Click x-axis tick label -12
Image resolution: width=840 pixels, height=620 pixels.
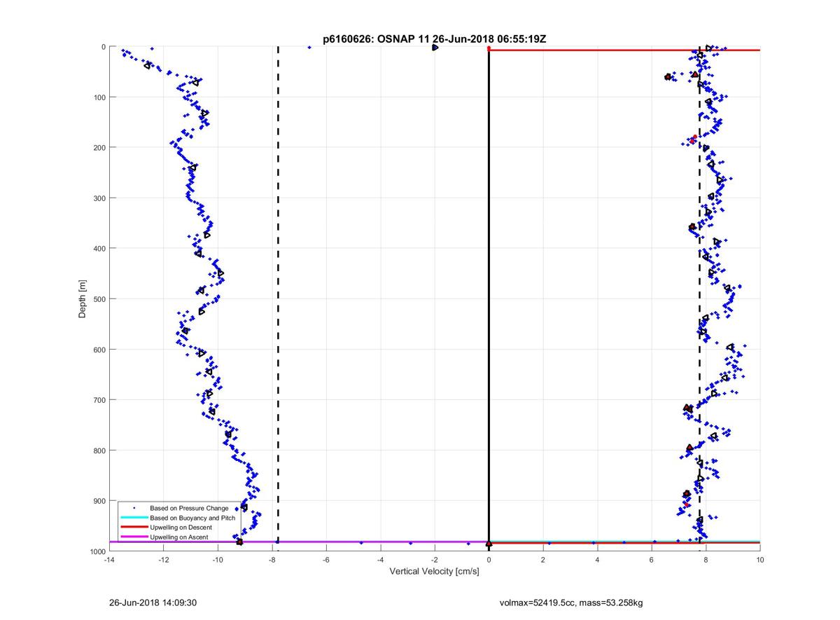163,560
